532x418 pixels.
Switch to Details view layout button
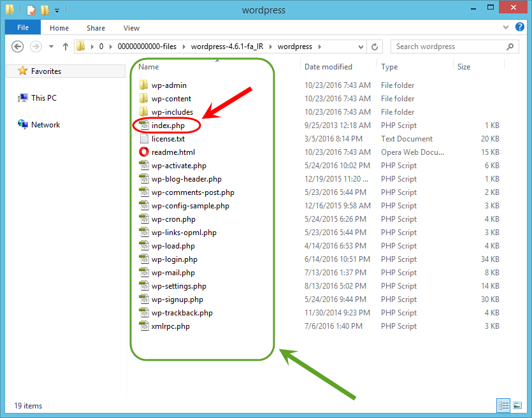click(503, 405)
